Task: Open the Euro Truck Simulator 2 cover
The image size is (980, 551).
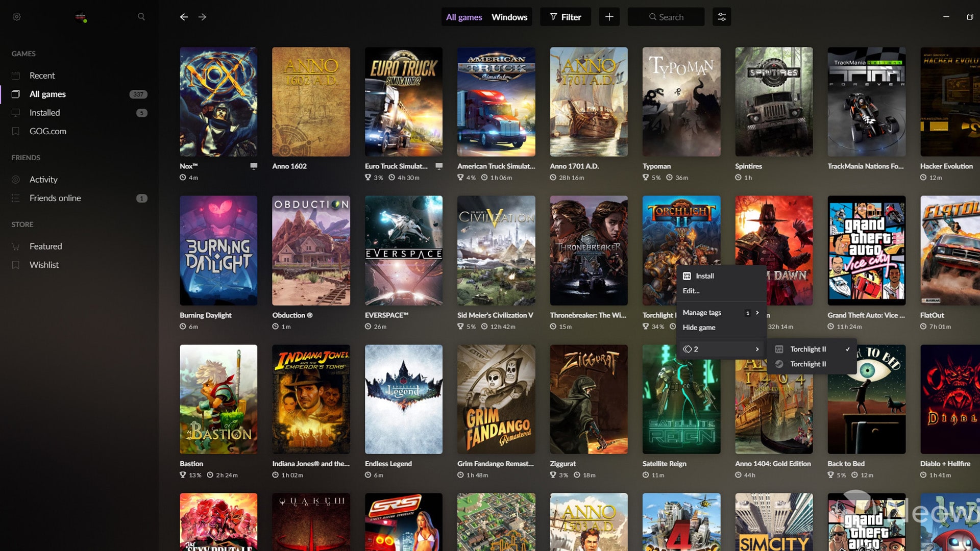Action: click(x=404, y=102)
